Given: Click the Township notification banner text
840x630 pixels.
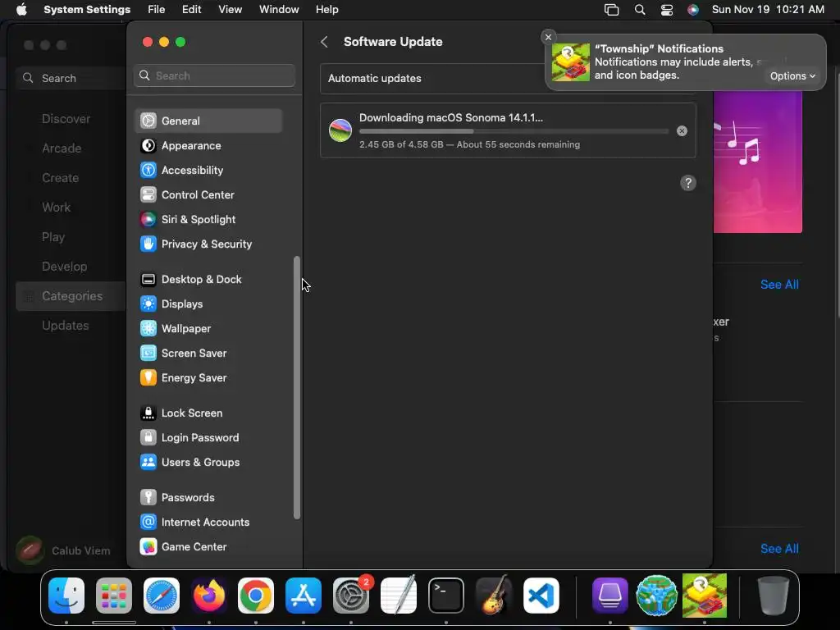Looking at the screenshot, I should tap(673, 62).
